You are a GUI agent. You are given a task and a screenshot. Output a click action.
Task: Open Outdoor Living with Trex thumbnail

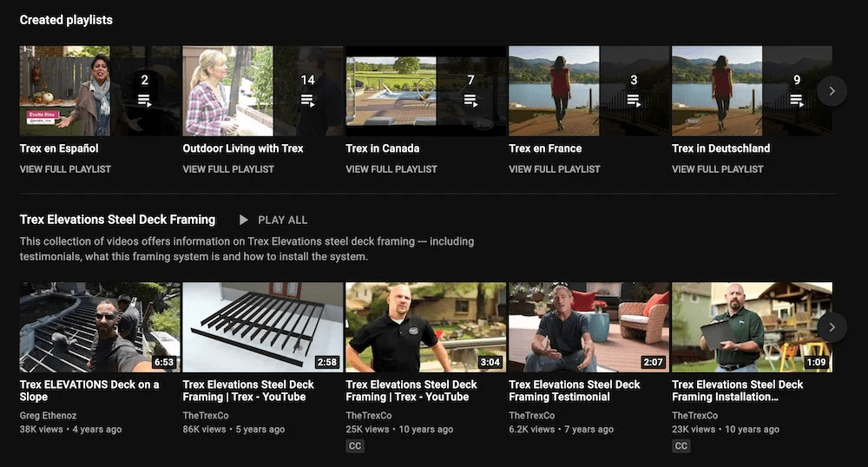pyautogui.click(x=263, y=91)
